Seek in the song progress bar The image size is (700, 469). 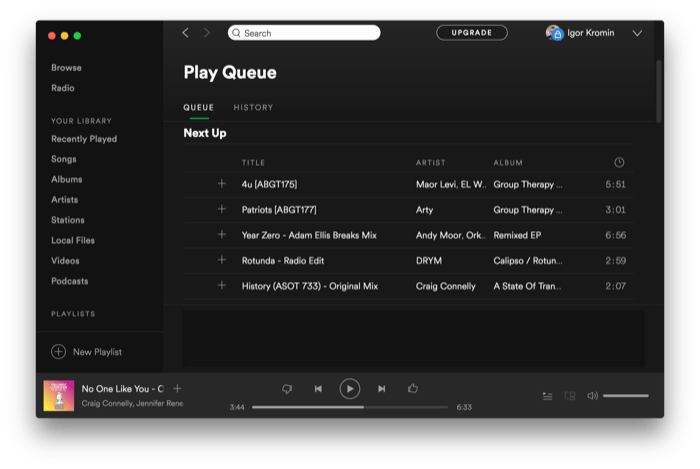[350, 407]
